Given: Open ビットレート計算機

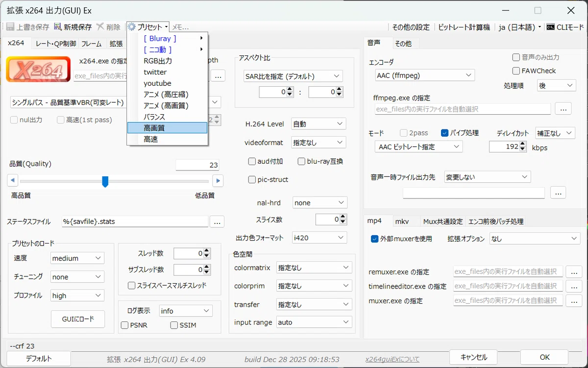Looking at the screenshot, I should pos(464,27).
